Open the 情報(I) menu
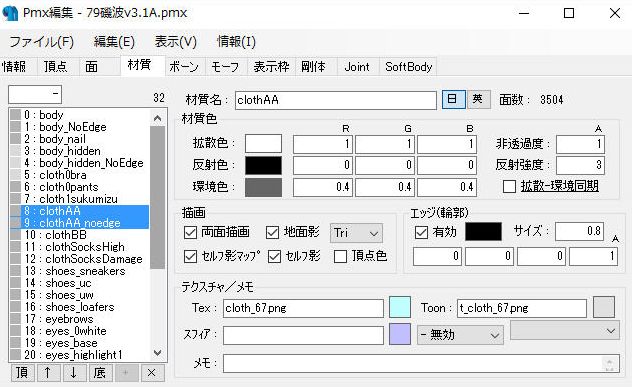Screen dimensions: 632x387 [237, 42]
